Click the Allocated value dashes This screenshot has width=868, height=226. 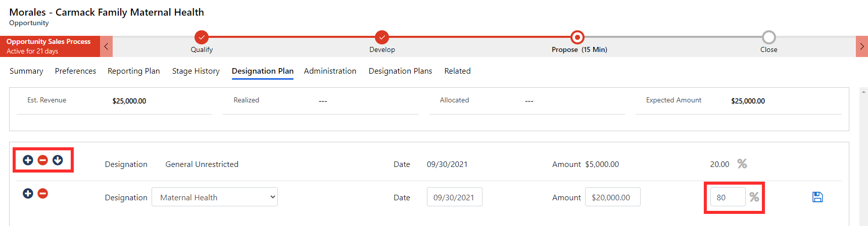pos(529,101)
